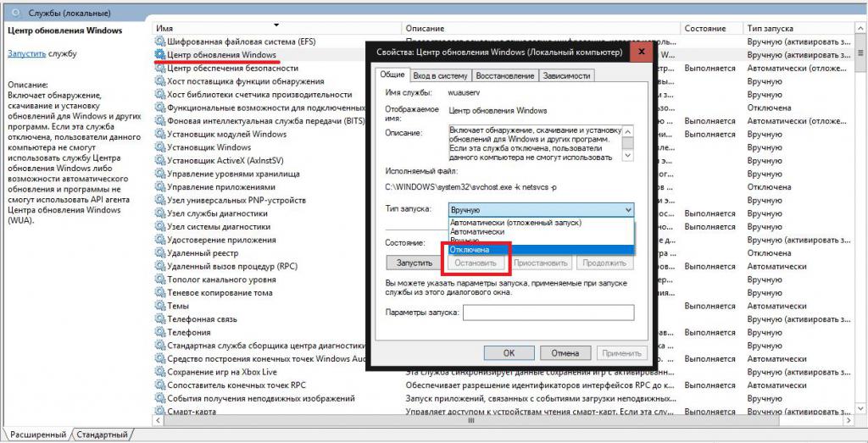Click gear icon of Установщик модулей Windows

[160, 134]
